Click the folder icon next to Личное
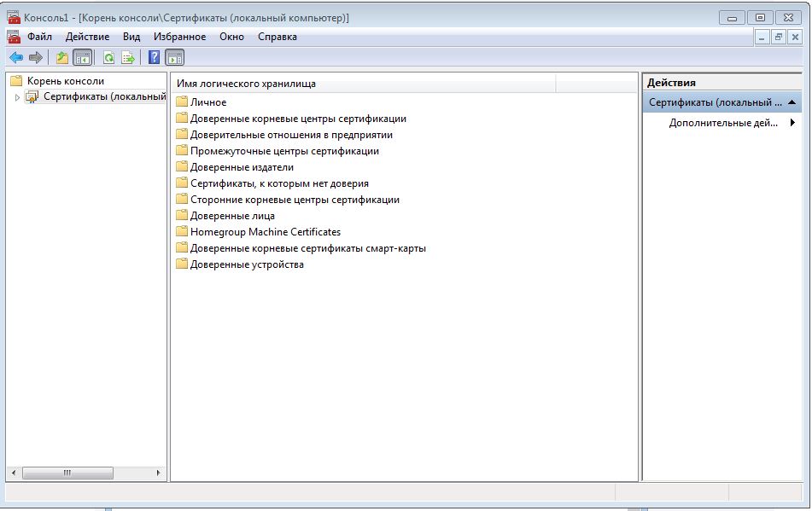Viewport: 812px width, 511px height. (x=181, y=102)
